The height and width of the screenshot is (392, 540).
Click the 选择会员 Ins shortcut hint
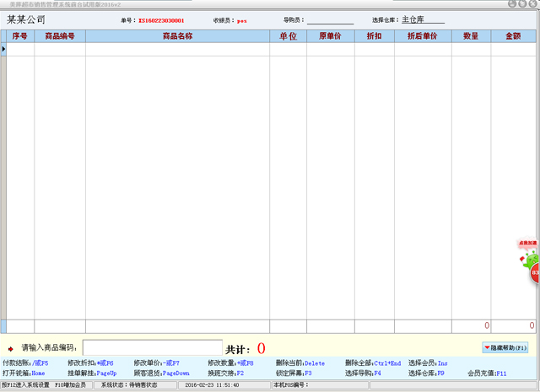point(428,363)
